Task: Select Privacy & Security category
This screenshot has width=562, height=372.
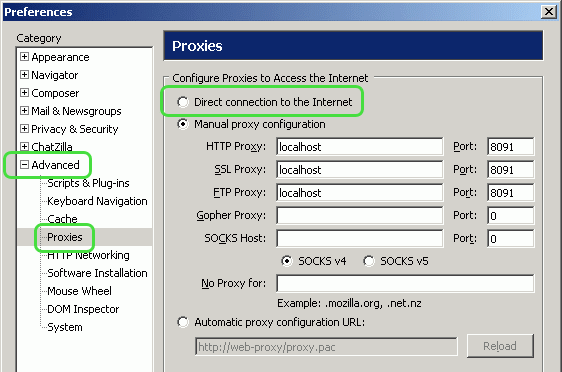Action: pyautogui.click(x=75, y=129)
